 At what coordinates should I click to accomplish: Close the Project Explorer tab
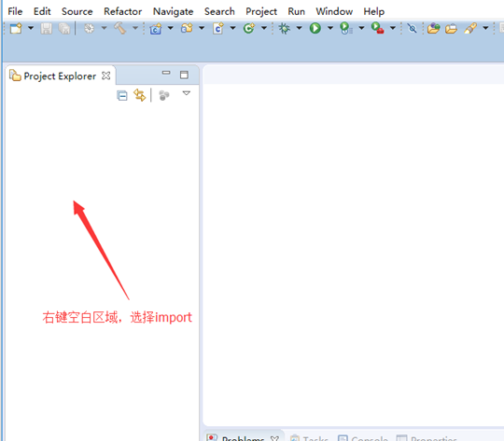(105, 76)
